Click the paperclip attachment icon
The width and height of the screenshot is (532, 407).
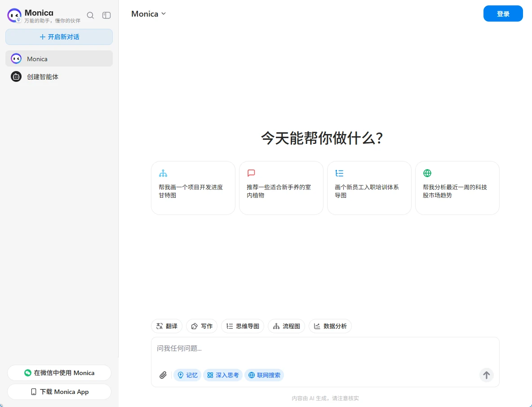click(x=163, y=375)
